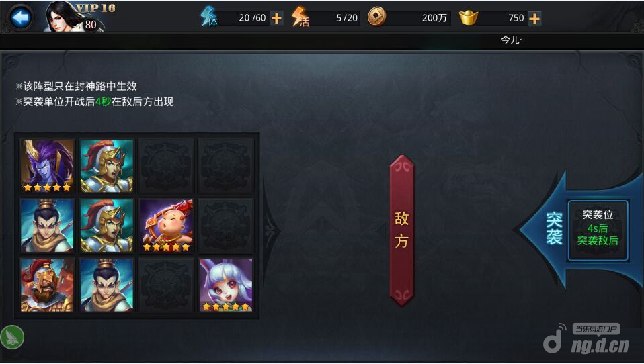
Task: Click the blue back arrow button
Action: click(21, 17)
